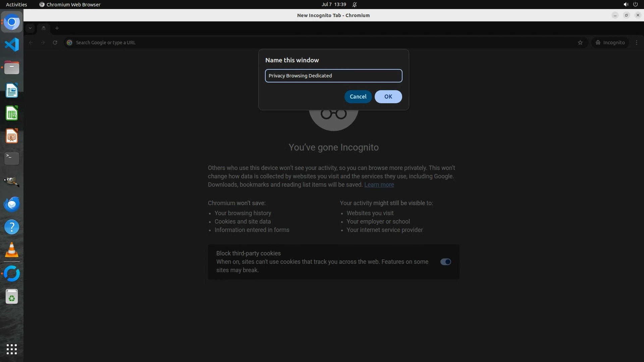Click the window name text field
The image size is (644, 362).
333,76
